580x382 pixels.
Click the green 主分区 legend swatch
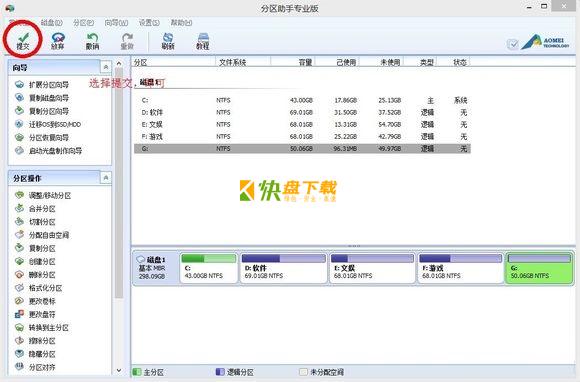(137, 372)
